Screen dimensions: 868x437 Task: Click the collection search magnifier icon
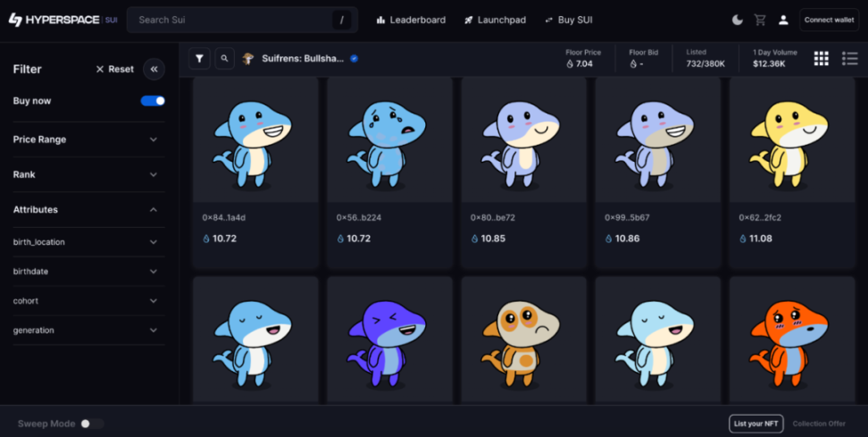coord(224,59)
